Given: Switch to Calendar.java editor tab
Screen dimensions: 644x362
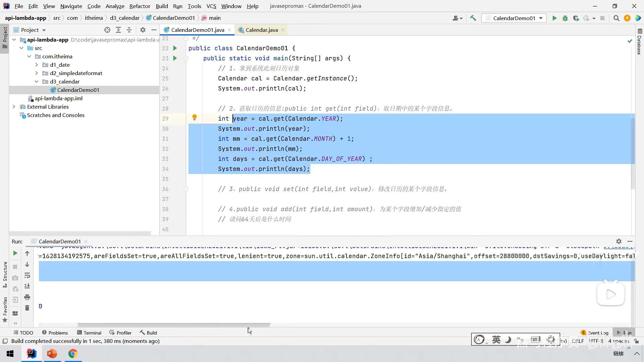Looking at the screenshot, I should tap(261, 30).
